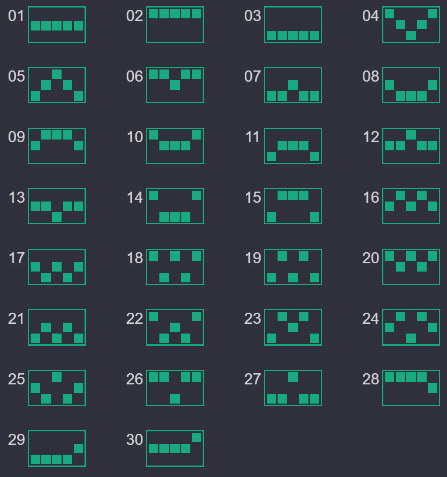Select payline 28 pattern box
Image resolution: width=447 pixels, height=477 pixels.
[411, 388]
